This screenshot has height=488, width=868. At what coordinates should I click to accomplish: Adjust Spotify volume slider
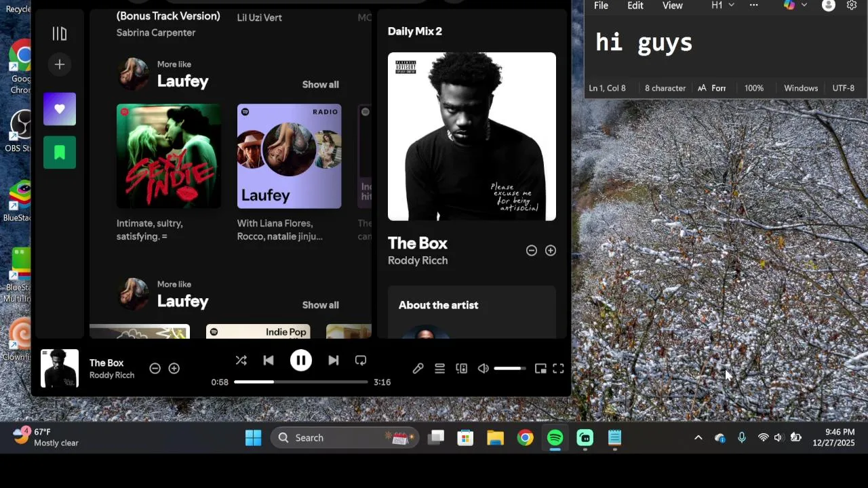(x=510, y=369)
